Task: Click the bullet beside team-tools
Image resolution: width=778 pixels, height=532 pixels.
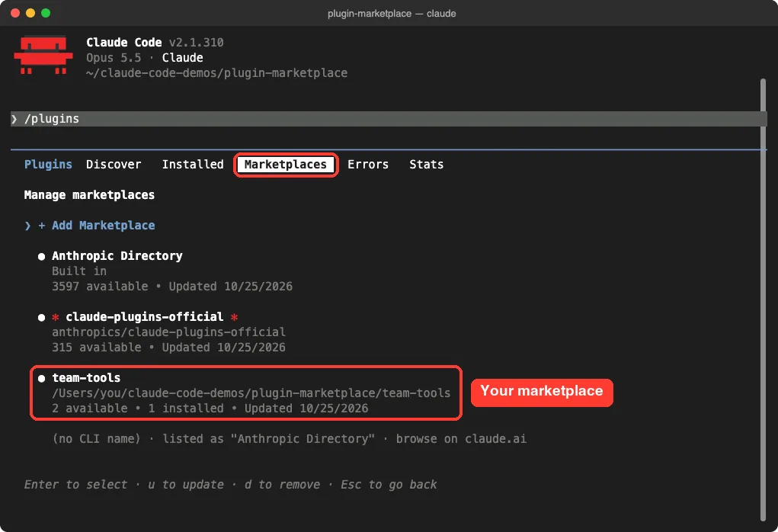Action: tap(42, 379)
